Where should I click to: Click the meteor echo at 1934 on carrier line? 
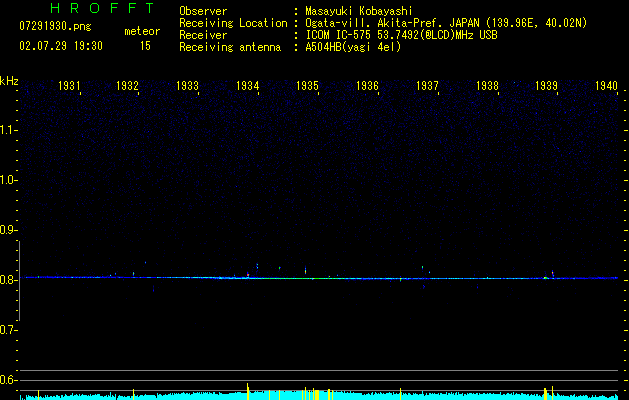click(x=248, y=275)
